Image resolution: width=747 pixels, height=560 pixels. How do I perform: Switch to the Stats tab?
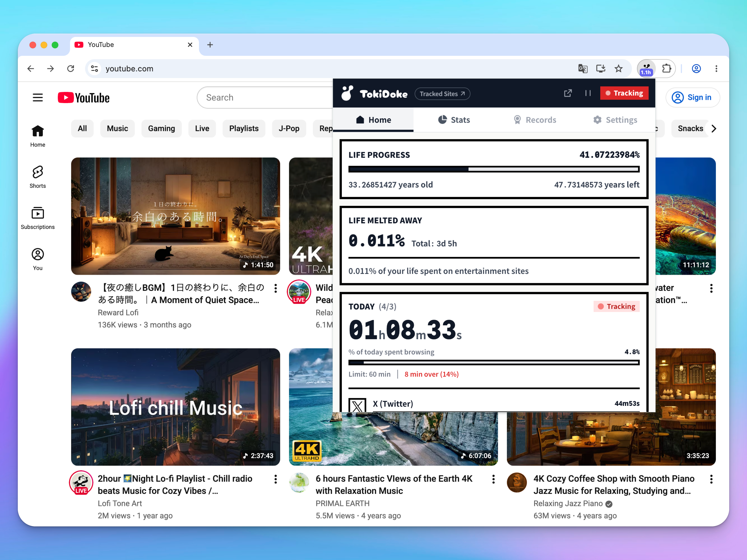[x=454, y=120]
